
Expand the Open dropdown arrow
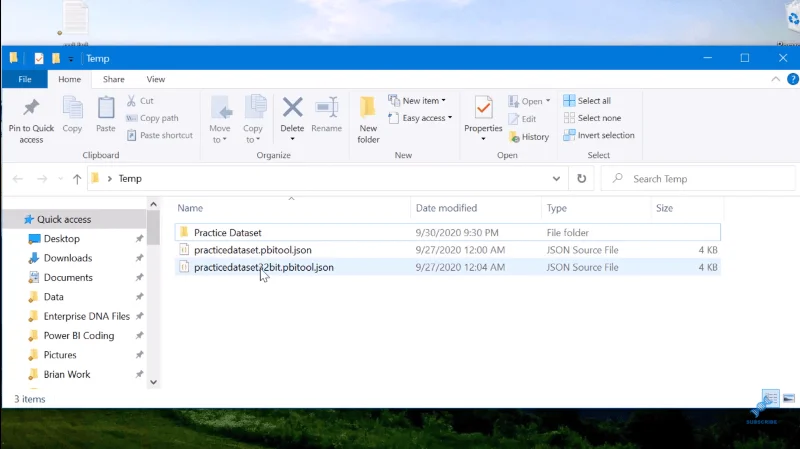click(x=548, y=101)
